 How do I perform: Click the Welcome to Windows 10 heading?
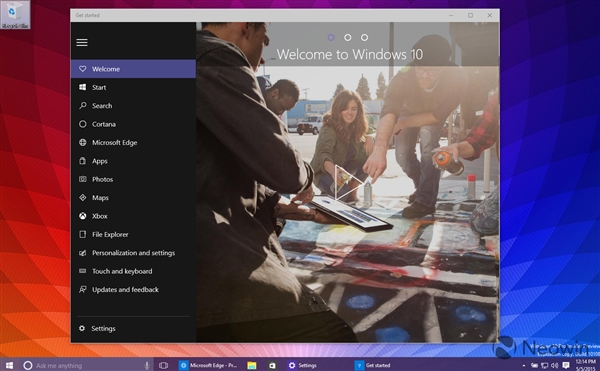pos(350,54)
